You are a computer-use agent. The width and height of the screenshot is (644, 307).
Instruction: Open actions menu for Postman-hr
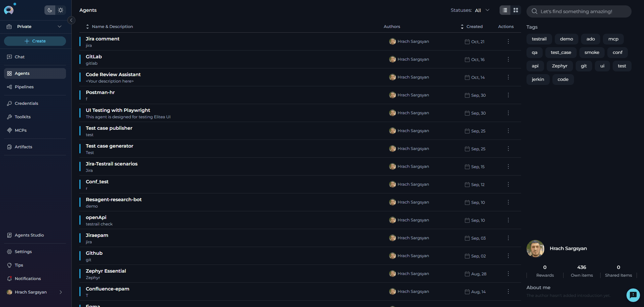coord(508,95)
